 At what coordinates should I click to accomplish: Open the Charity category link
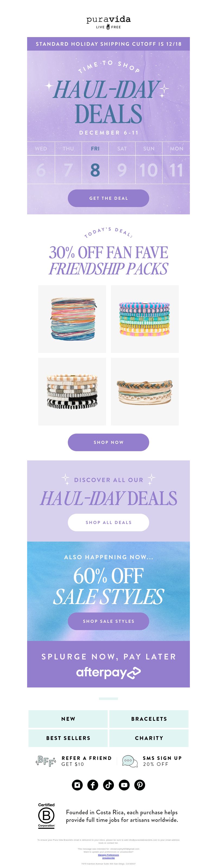coord(149,738)
